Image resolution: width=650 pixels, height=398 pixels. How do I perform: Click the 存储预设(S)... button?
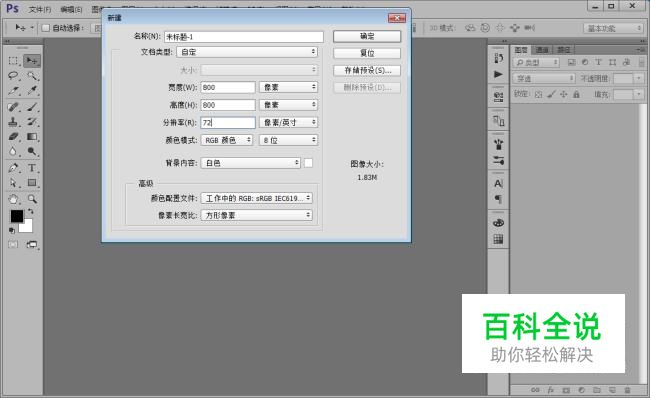[x=367, y=70]
